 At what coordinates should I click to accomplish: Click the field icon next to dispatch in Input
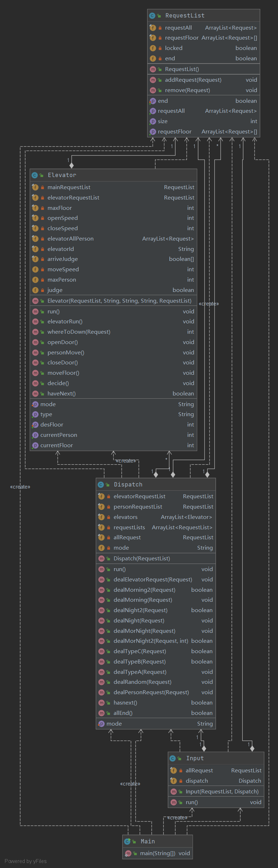click(173, 781)
